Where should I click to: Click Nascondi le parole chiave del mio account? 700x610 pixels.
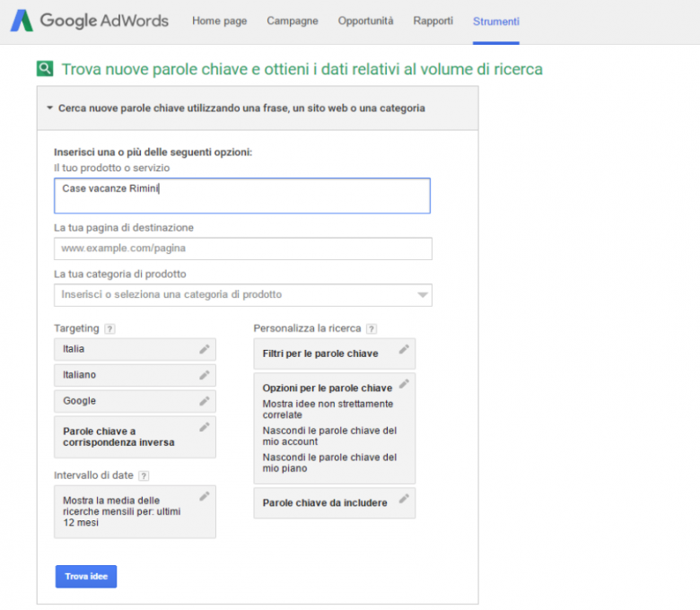tap(329, 436)
